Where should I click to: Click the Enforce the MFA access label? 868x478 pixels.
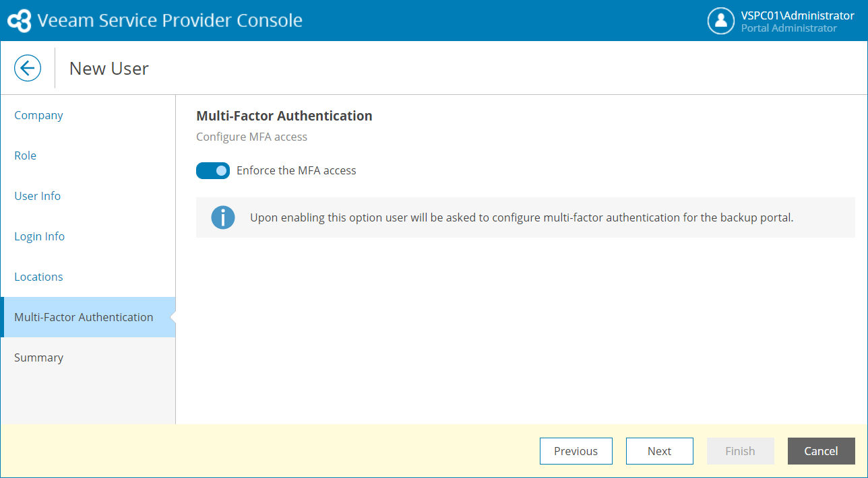tap(296, 171)
